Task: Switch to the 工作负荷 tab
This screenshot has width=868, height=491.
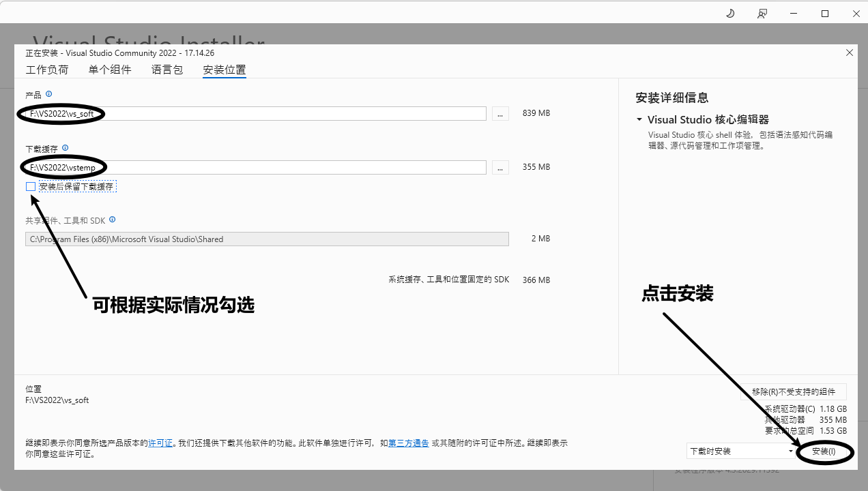Action: [47, 70]
